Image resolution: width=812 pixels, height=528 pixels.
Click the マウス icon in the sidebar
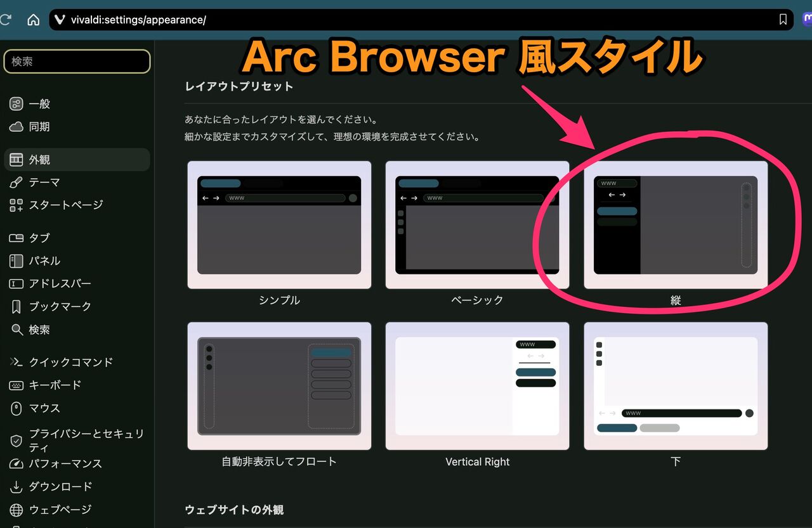[16, 408]
